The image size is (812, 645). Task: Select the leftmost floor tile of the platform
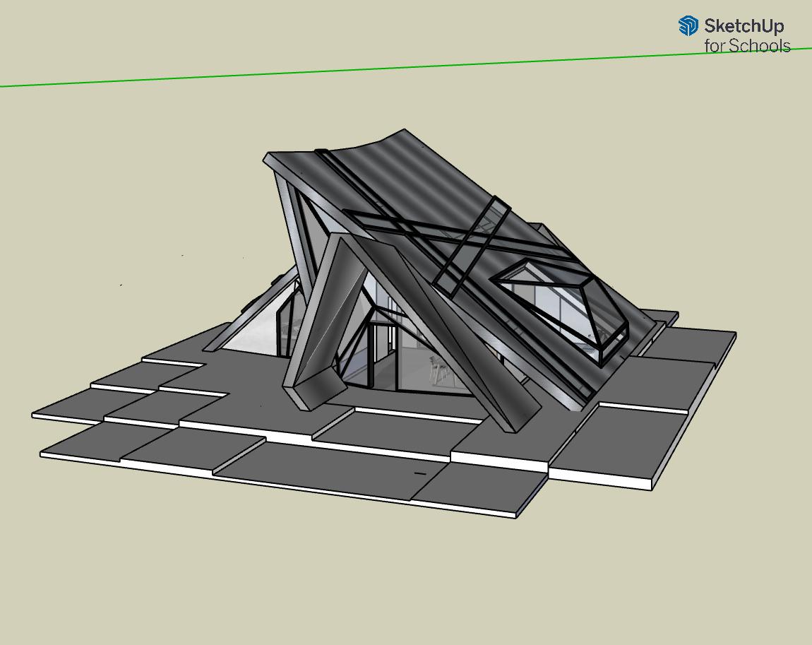(x=67, y=408)
